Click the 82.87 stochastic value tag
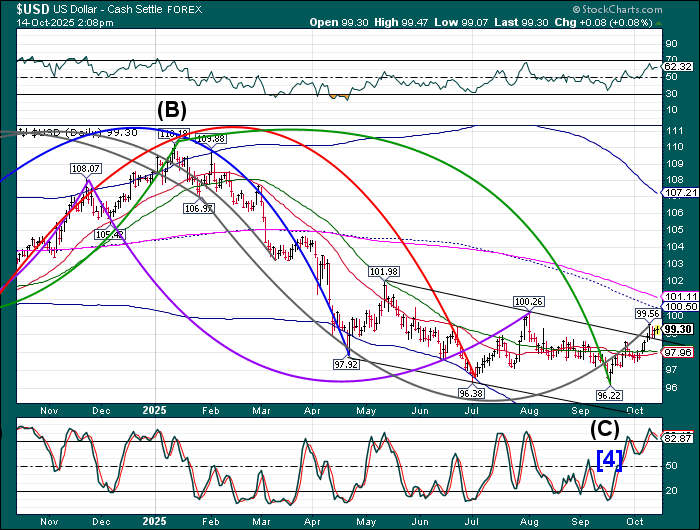Viewport: 700px width, 530px height. point(679,438)
